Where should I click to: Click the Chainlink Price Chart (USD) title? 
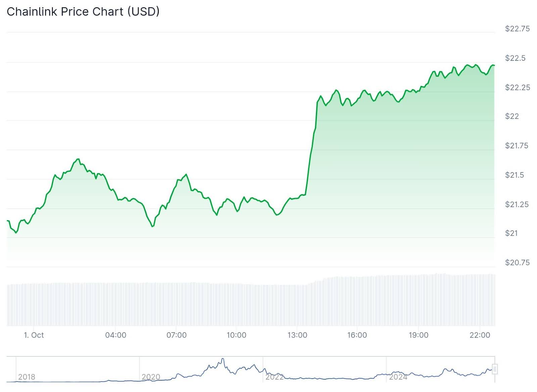(x=83, y=12)
